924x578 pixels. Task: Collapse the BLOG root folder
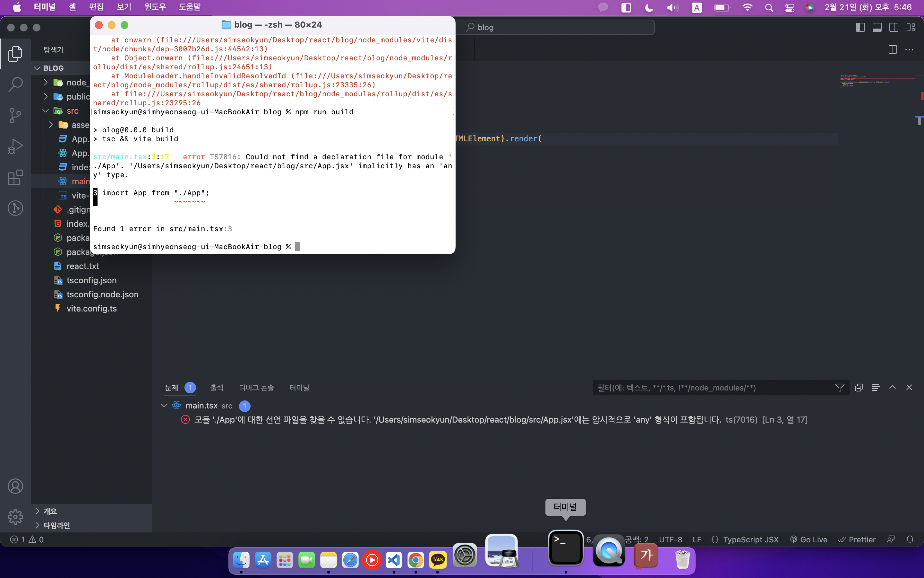37,68
